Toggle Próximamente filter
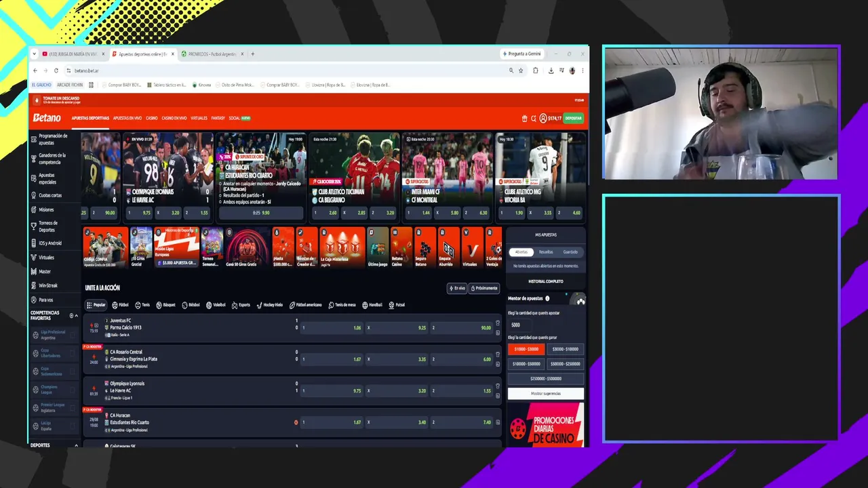This screenshot has width=868, height=488. 484,288
